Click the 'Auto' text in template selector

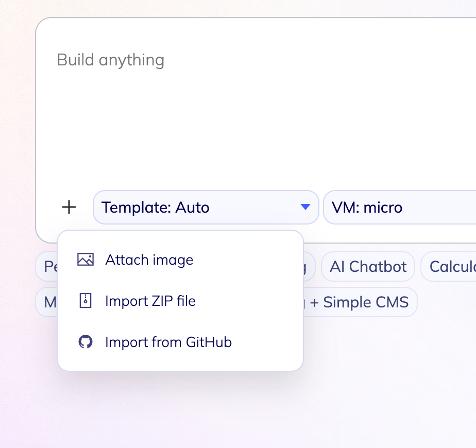coord(192,208)
